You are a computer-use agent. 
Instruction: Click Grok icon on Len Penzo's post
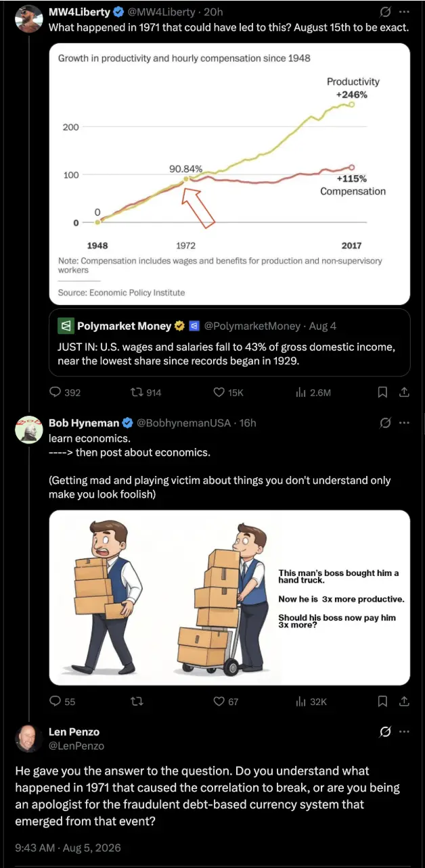pos(385,731)
